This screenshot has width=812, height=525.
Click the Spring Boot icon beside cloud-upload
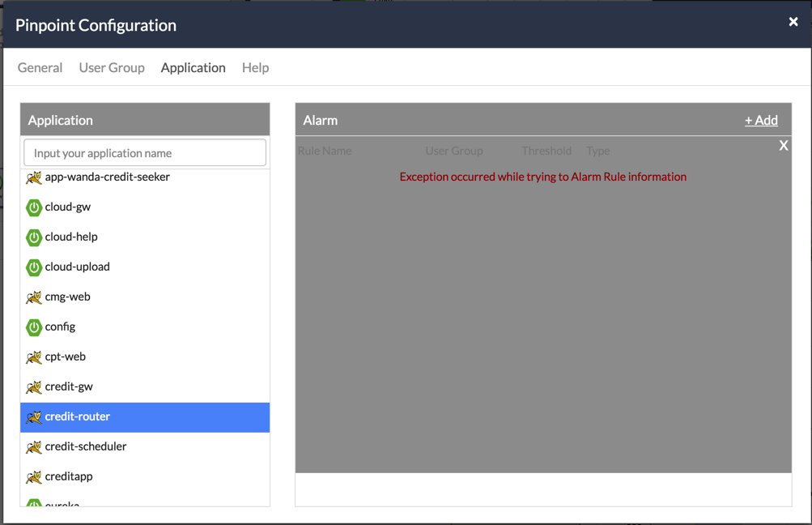click(34, 268)
